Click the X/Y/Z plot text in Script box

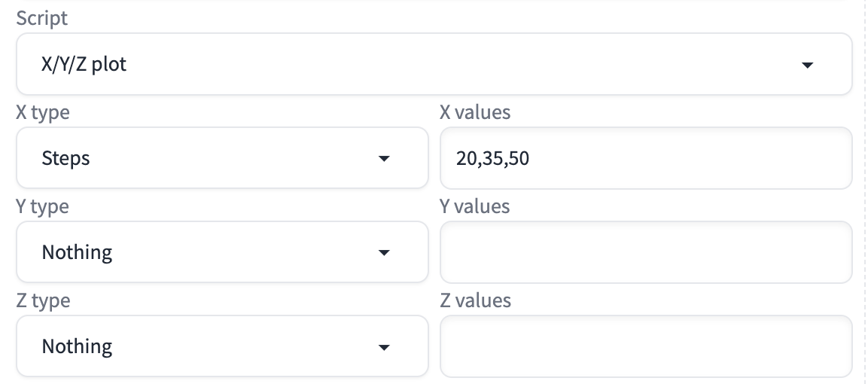click(x=84, y=65)
